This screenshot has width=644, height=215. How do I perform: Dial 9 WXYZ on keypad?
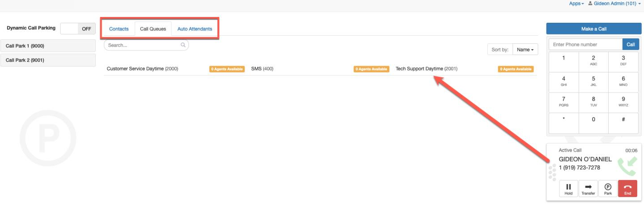point(623,102)
